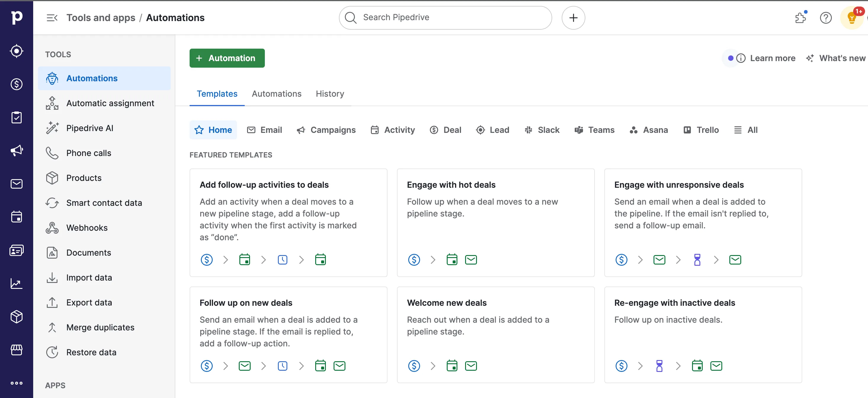This screenshot has height=398, width=868.
Task: Open the puzzle-piece integrations icon
Action: pyautogui.click(x=801, y=17)
